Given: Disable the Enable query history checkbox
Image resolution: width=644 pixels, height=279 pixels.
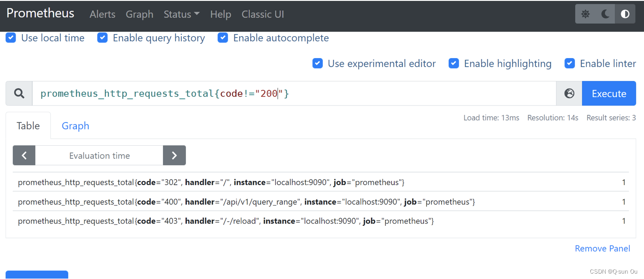Looking at the screenshot, I should coord(102,38).
